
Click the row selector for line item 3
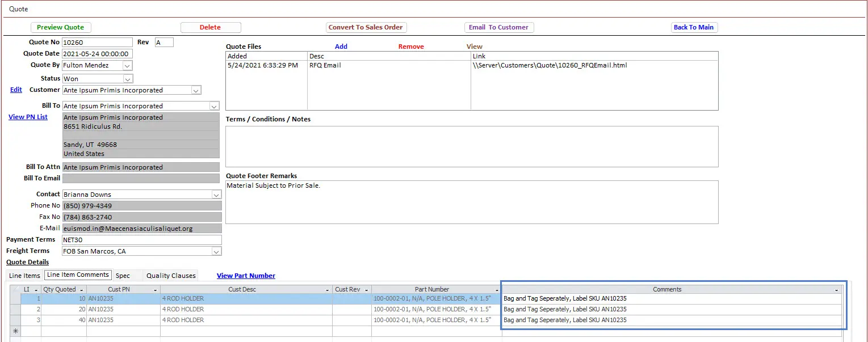tap(16, 320)
